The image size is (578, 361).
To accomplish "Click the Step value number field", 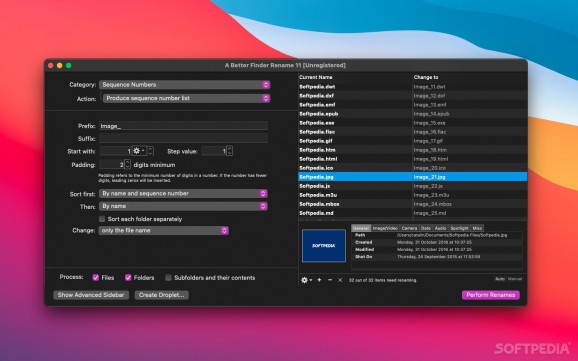I will [214, 151].
